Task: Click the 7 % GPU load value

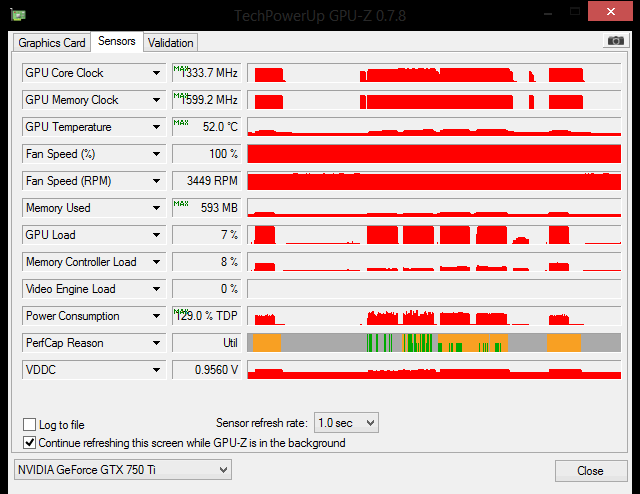Action: click(207, 235)
